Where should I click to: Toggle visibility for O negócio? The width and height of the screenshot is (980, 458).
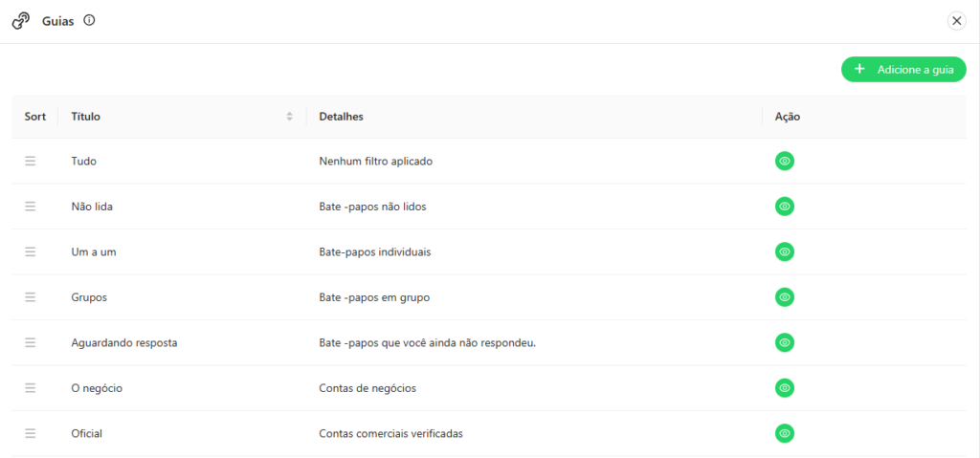pyautogui.click(x=785, y=388)
